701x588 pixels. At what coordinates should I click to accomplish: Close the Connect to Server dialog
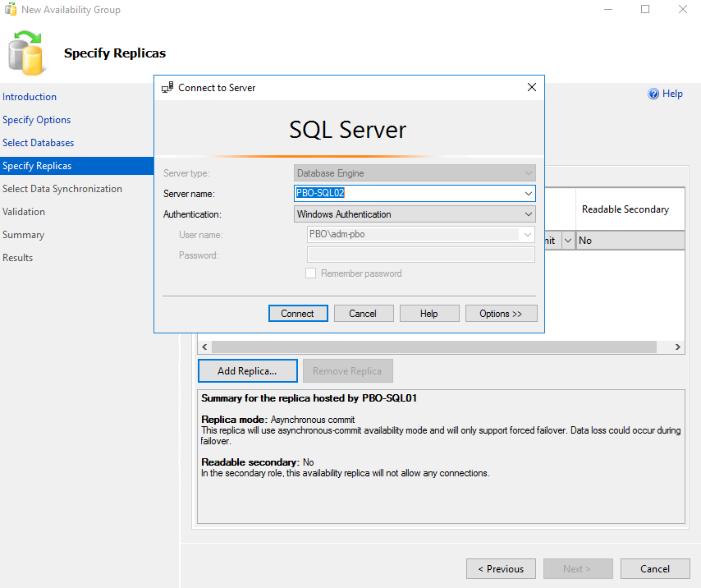(532, 87)
